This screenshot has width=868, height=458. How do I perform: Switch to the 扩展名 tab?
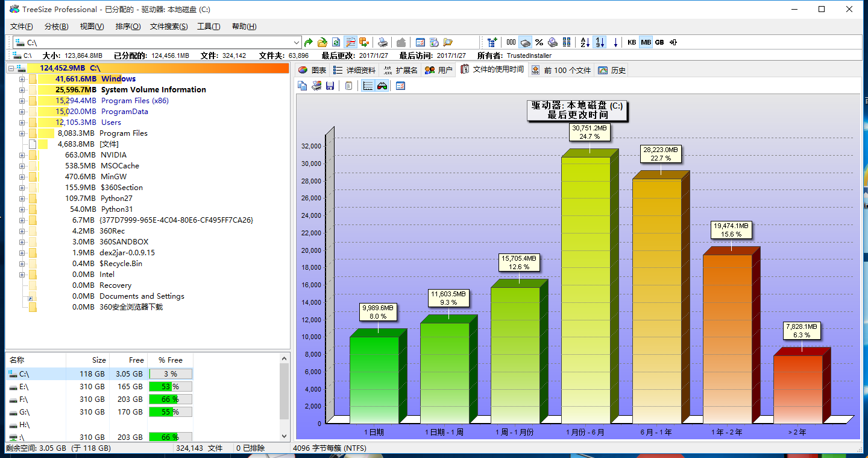click(x=400, y=70)
